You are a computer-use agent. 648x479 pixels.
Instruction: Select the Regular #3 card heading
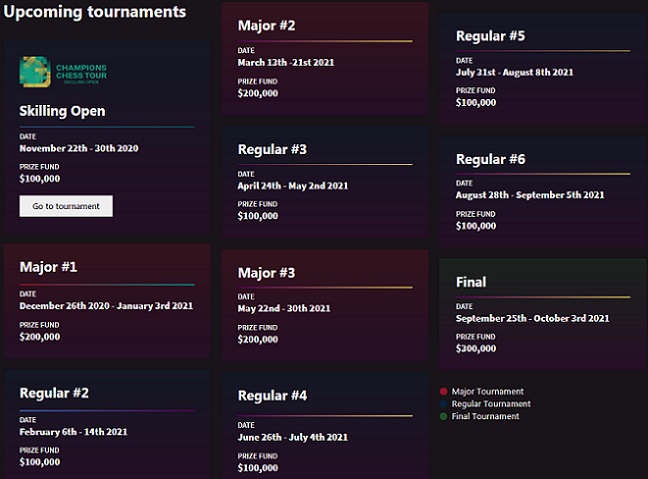tap(272, 149)
